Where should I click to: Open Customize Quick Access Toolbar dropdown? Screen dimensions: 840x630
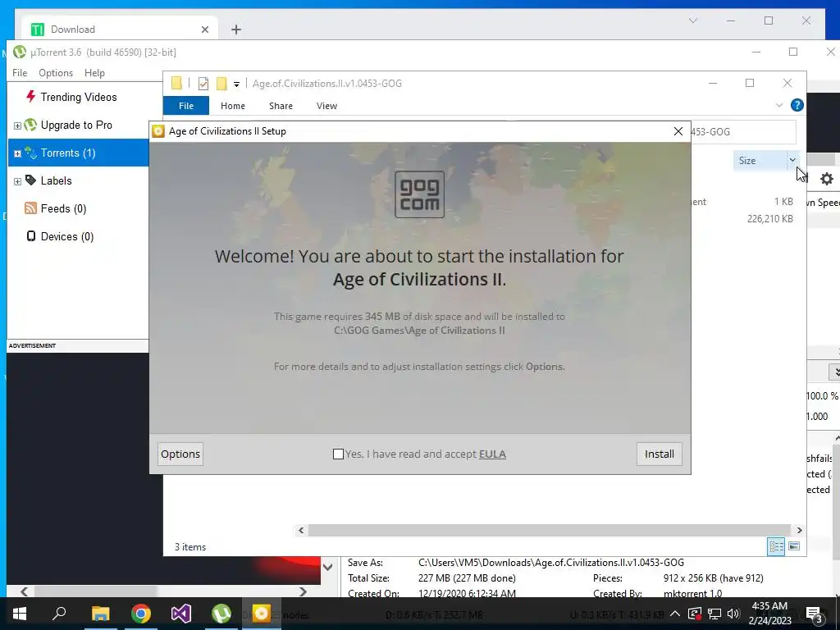coord(236,84)
